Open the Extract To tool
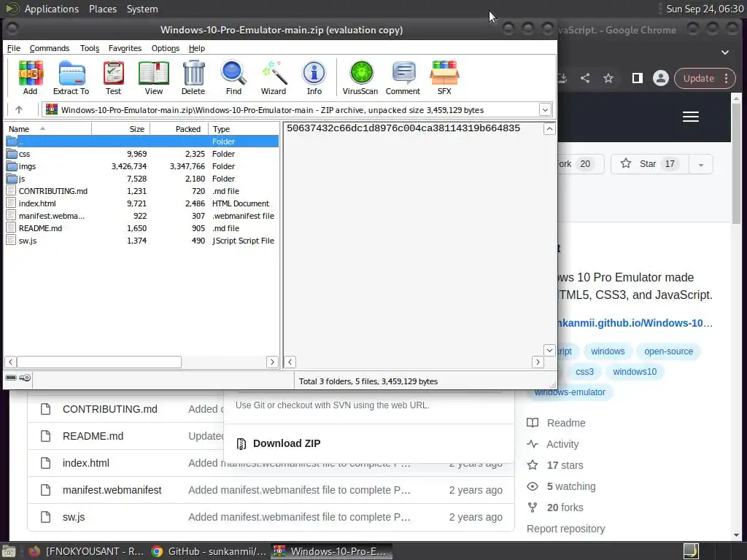The width and height of the screenshot is (747, 560). tap(71, 77)
